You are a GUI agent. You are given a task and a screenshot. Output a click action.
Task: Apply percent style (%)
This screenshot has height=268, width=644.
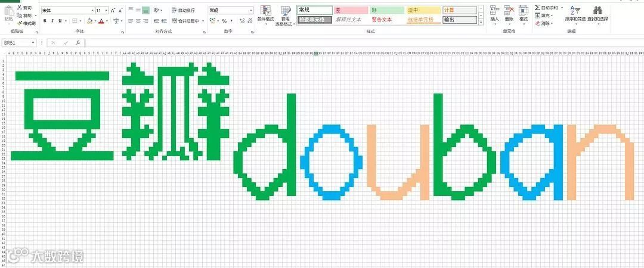pyautogui.click(x=224, y=20)
